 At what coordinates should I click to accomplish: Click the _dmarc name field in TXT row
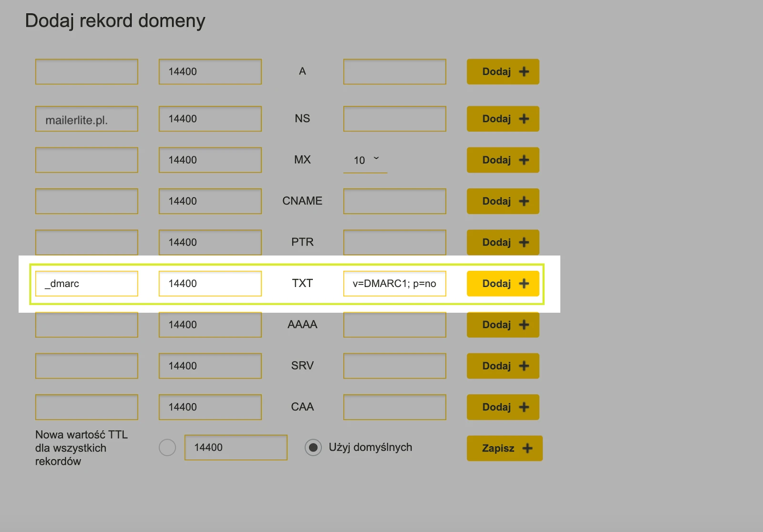[86, 284]
